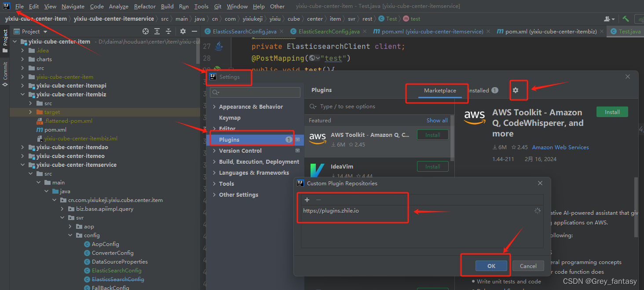Screen dimensions: 644x290
Task: Select the Keymap settings category
Action: 230,117
